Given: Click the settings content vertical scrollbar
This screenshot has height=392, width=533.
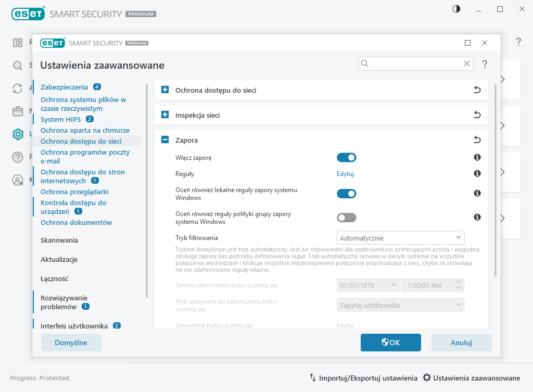Looking at the screenshot, I should click(495, 182).
